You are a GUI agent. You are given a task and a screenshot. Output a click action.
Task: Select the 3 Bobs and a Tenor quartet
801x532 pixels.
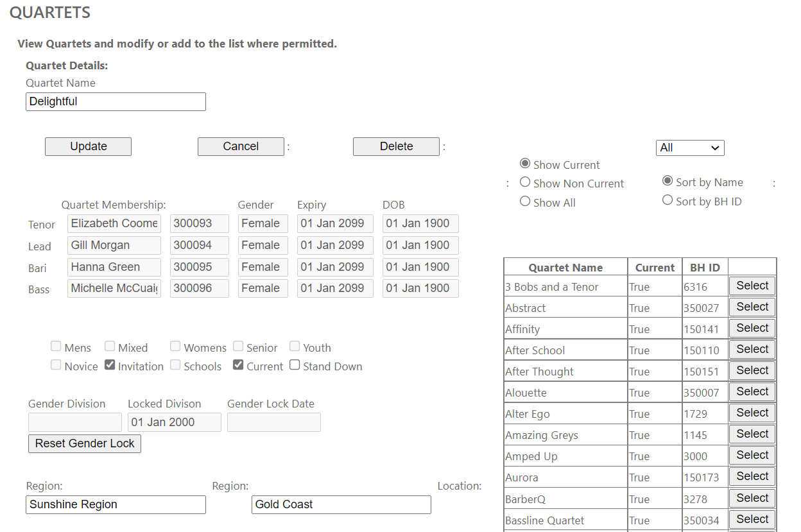(752, 286)
